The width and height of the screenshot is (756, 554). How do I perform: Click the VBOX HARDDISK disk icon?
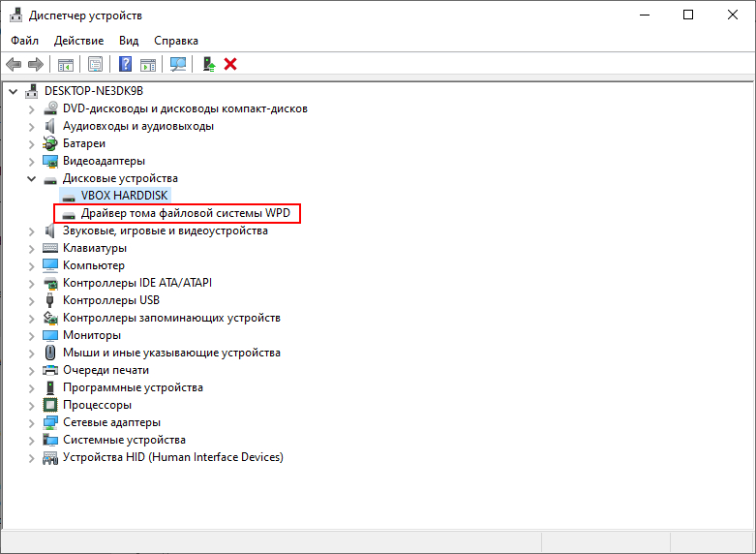(x=69, y=197)
